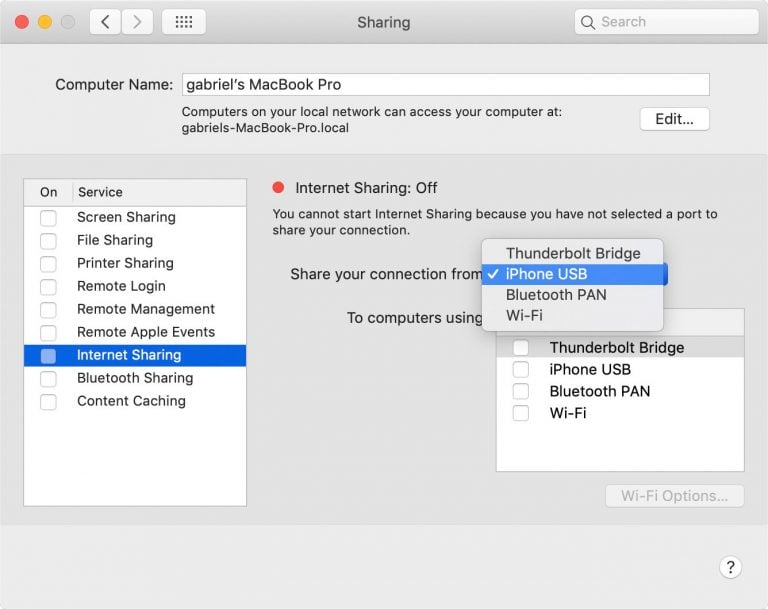The height and width of the screenshot is (609, 768).
Task: Click the forward navigation arrow
Action: tap(137, 22)
